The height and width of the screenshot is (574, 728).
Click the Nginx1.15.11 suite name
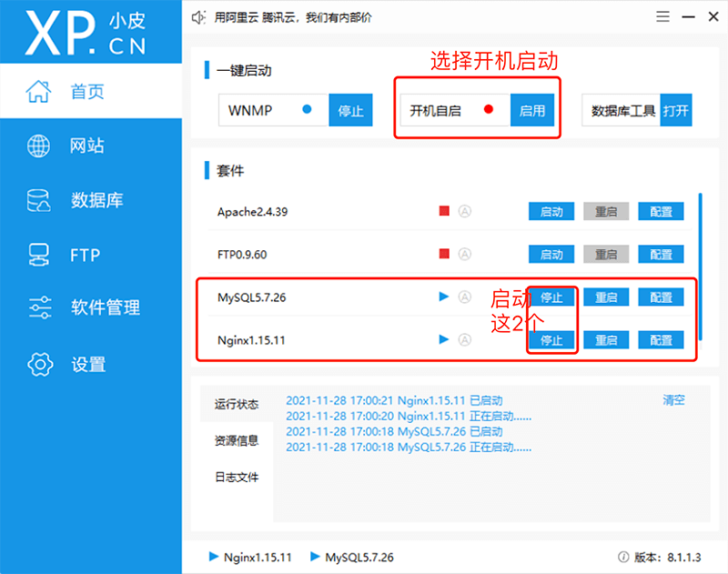pos(251,340)
